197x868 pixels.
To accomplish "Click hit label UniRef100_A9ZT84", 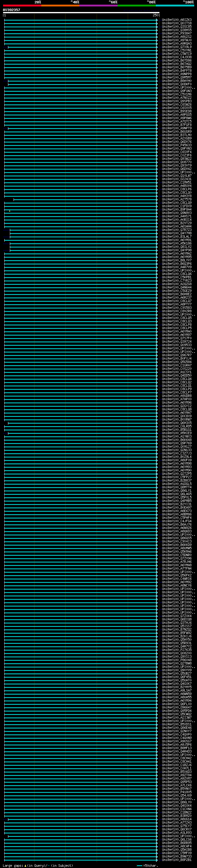I will click(x=177, y=775).
